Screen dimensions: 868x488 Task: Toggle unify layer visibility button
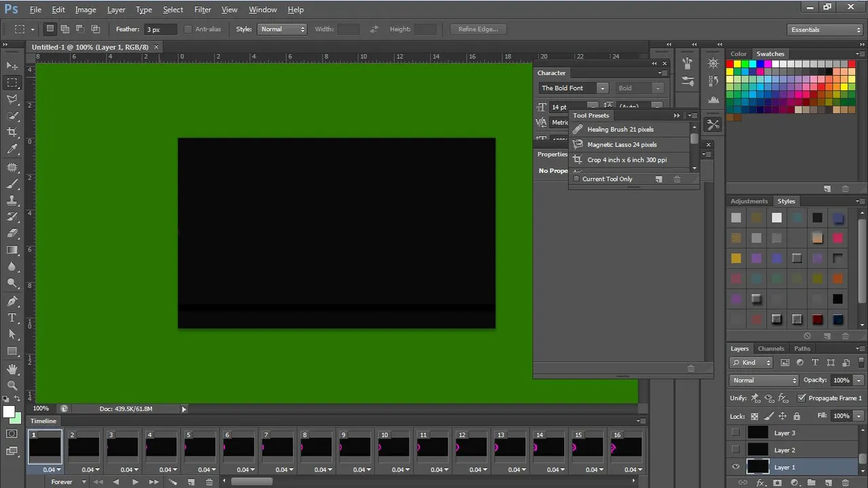pos(770,398)
